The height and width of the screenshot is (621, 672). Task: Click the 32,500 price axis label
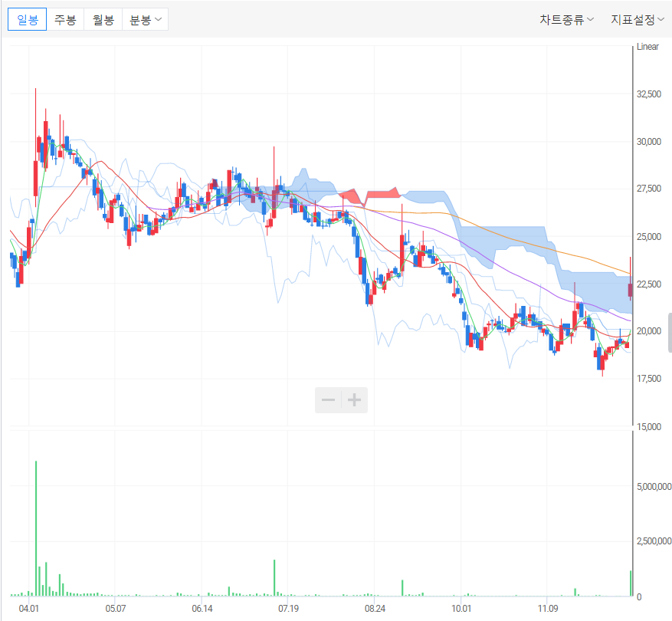pyautogui.click(x=649, y=94)
